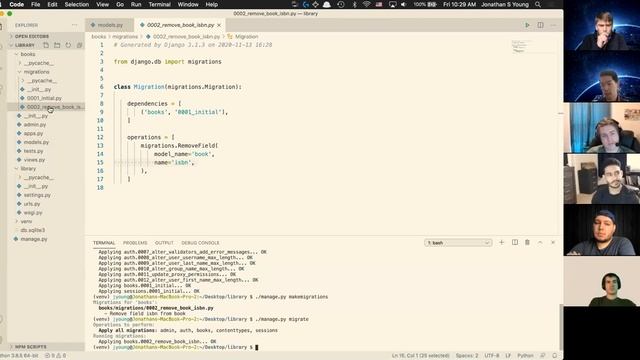Collapse the books folder
Screen dimensions: 640x360
point(28,54)
